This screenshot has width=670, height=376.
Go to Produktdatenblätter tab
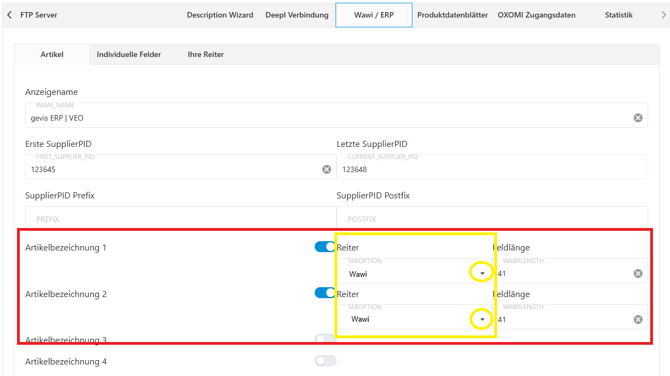click(x=453, y=15)
